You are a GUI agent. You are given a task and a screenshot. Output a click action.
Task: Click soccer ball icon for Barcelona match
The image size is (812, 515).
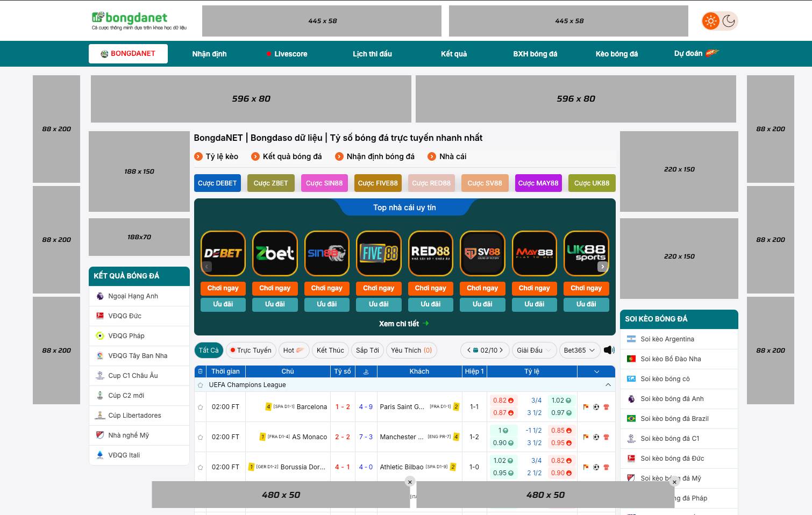click(596, 407)
